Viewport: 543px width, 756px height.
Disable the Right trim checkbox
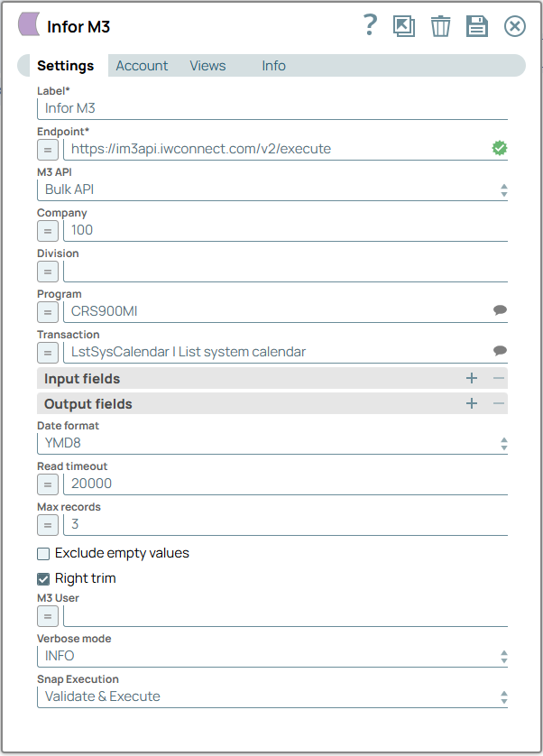point(42,578)
